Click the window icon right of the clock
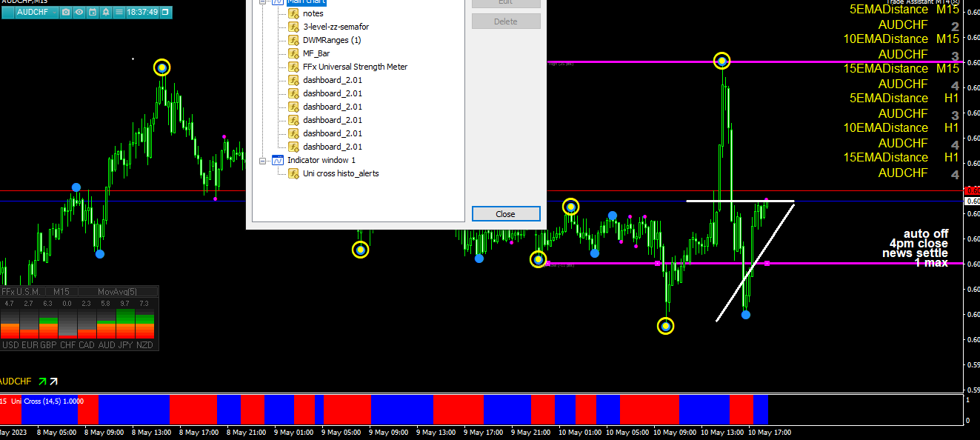The image size is (980, 440). pyautogui.click(x=165, y=12)
